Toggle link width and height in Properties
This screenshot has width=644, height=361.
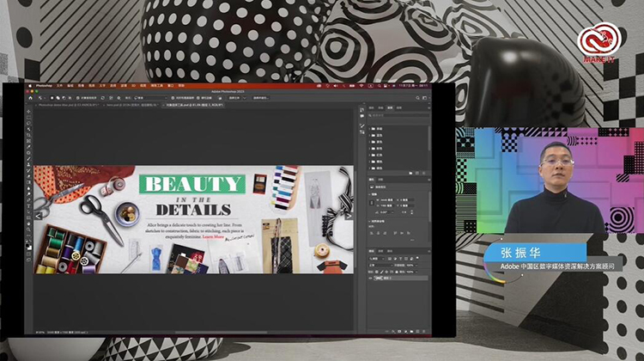click(372, 203)
